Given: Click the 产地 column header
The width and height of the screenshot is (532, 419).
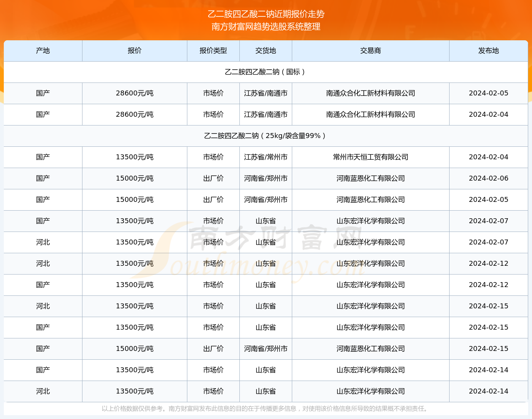Looking at the screenshot, I should pyautogui.click(x=43, y=51).
